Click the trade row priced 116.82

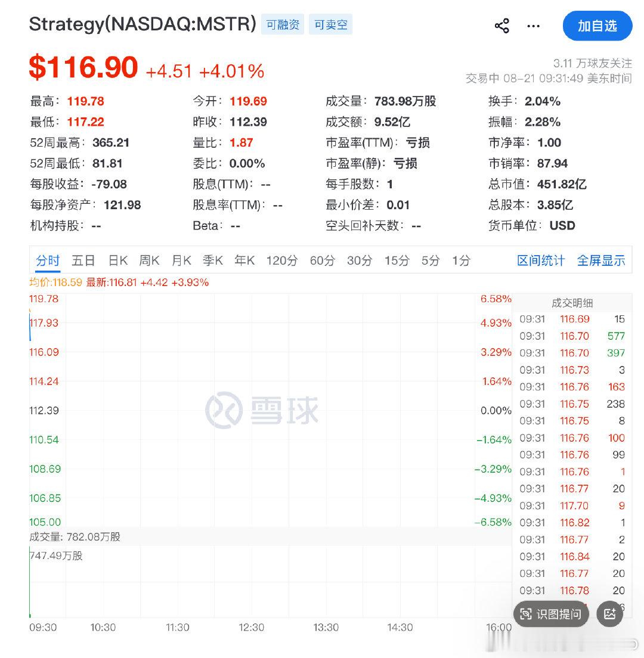(572, 523)
